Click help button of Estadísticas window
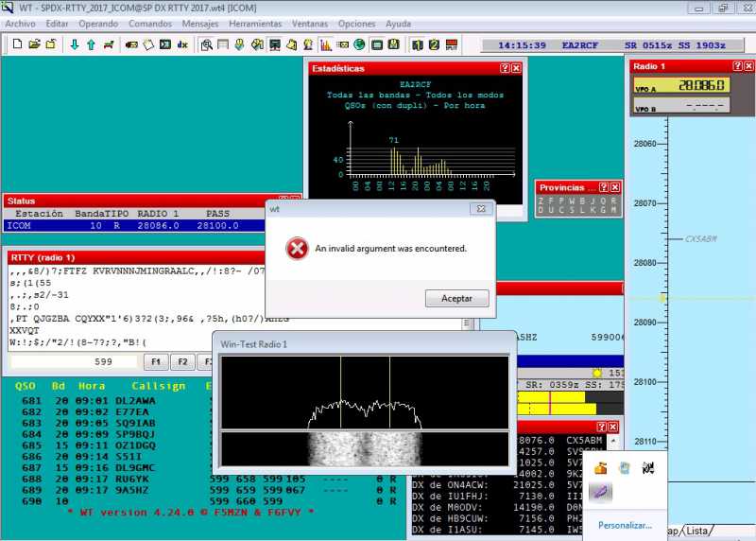 505,68
